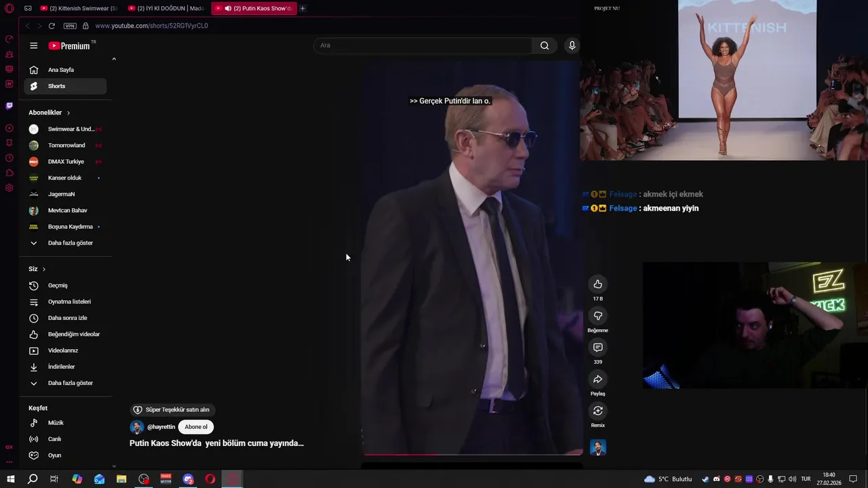Image resolution: width=868 pixels, height=488 pixels.
Task: Open the comments showing 339
Action: point(597,348)
